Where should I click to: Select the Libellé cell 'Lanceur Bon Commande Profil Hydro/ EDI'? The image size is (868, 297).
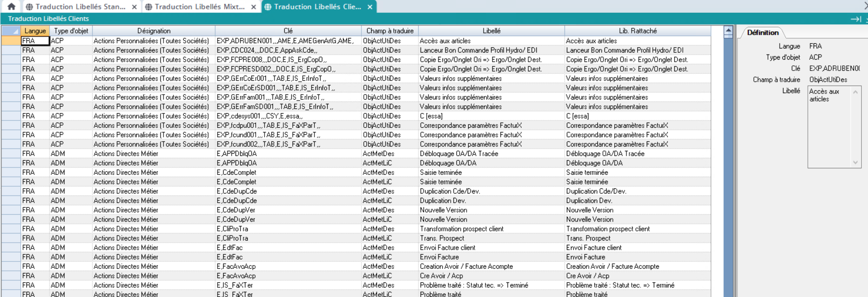(x=491, y=50)
